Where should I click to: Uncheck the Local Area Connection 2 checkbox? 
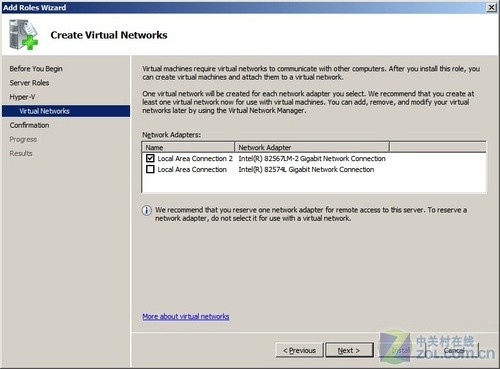[x=150, y=158]
